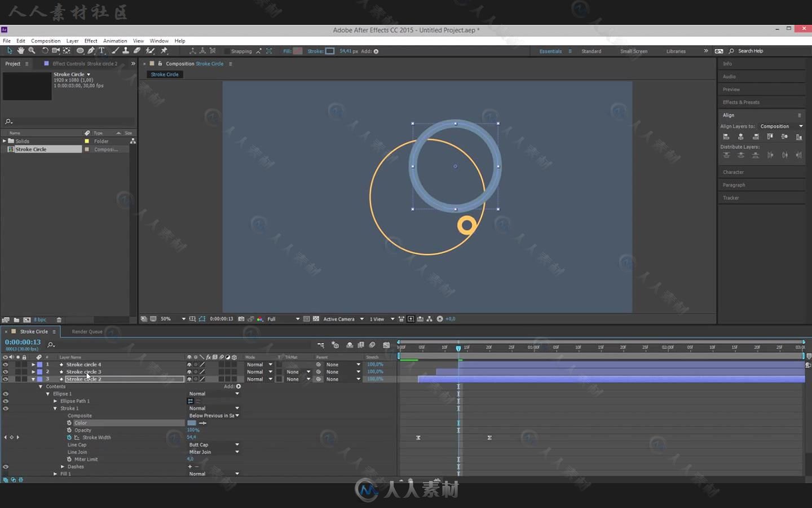Select Small Screen workspace
The width and height of the screenshot is (812, 508).
click(634, 51)
